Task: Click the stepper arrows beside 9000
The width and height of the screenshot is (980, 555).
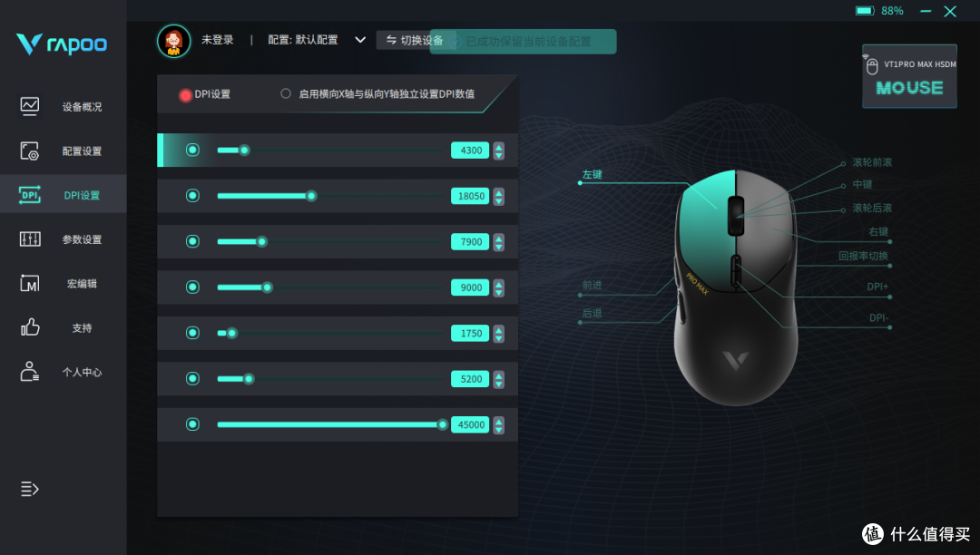Action: coord(498,287)
